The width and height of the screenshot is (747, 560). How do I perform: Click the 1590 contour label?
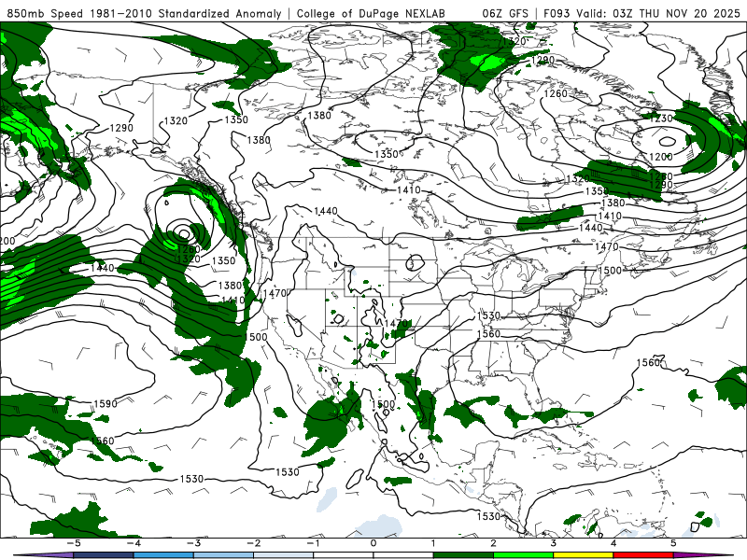coord(106,404)
